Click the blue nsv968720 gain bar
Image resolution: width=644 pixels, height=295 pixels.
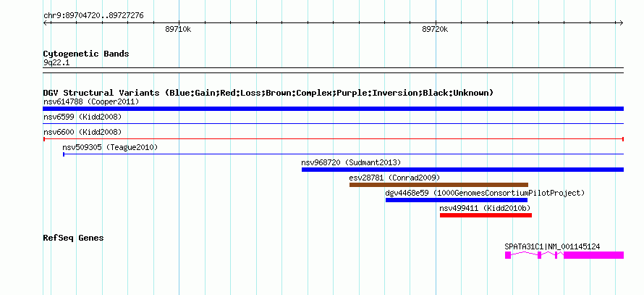462,170
